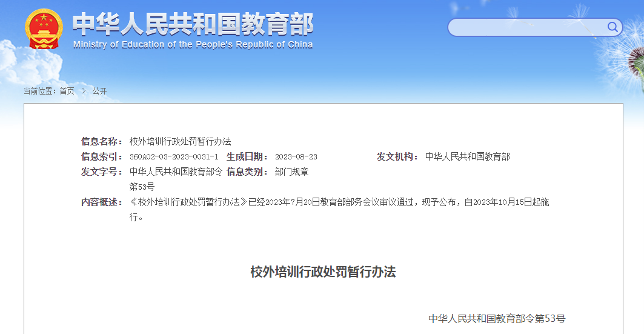Click the magnifier search icon
The image size is (644, 334).
click(612, 27)
